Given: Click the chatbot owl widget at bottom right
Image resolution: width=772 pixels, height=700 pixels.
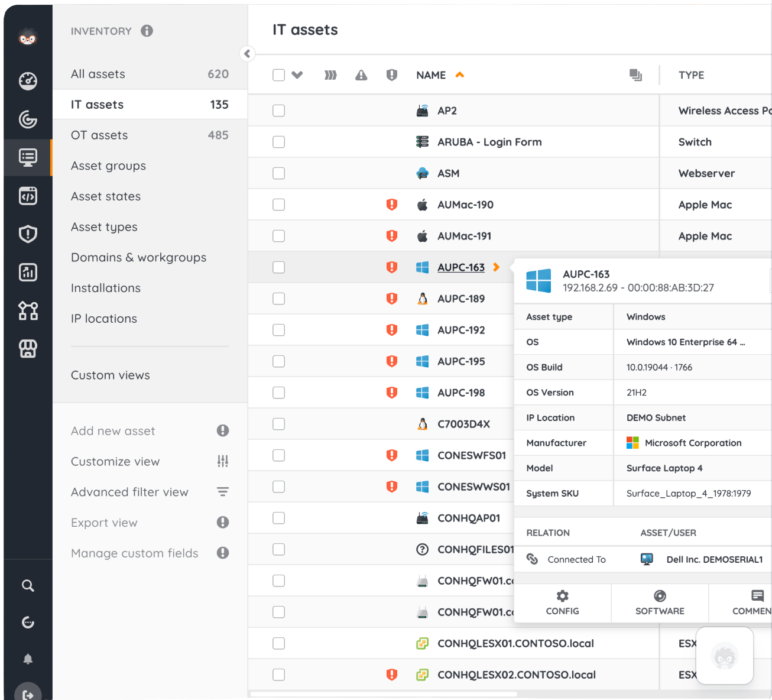Looking at the screenshot, I should click(725, 656).
